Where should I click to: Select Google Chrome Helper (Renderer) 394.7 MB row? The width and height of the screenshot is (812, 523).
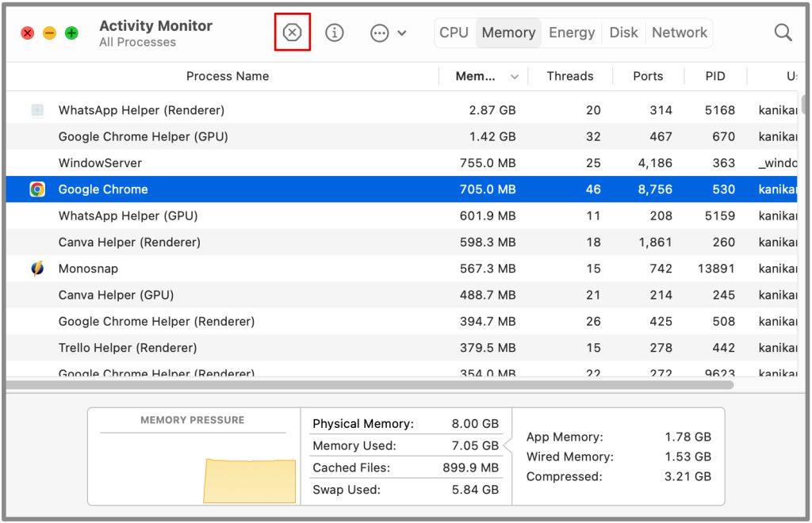point(402,321)
